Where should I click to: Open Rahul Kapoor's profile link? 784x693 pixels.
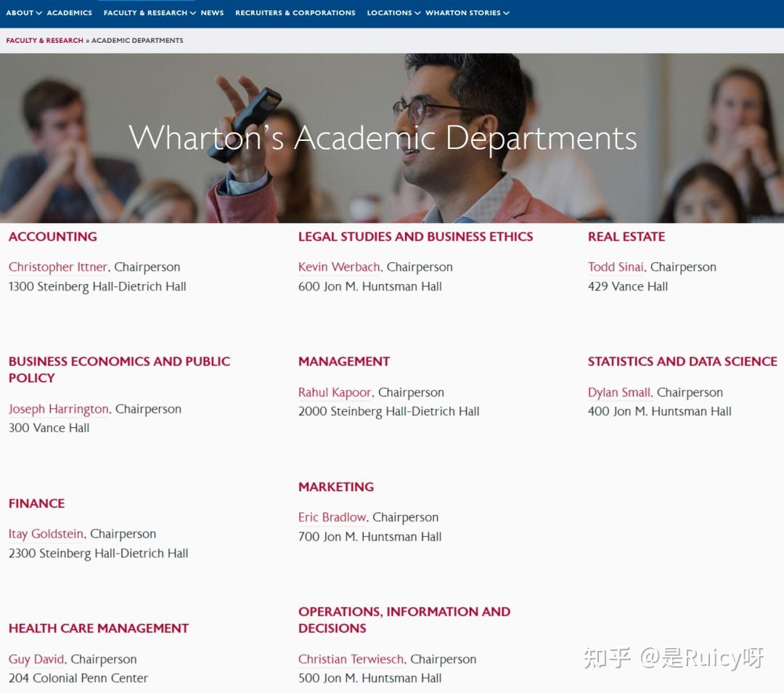(x=335, y=392)
